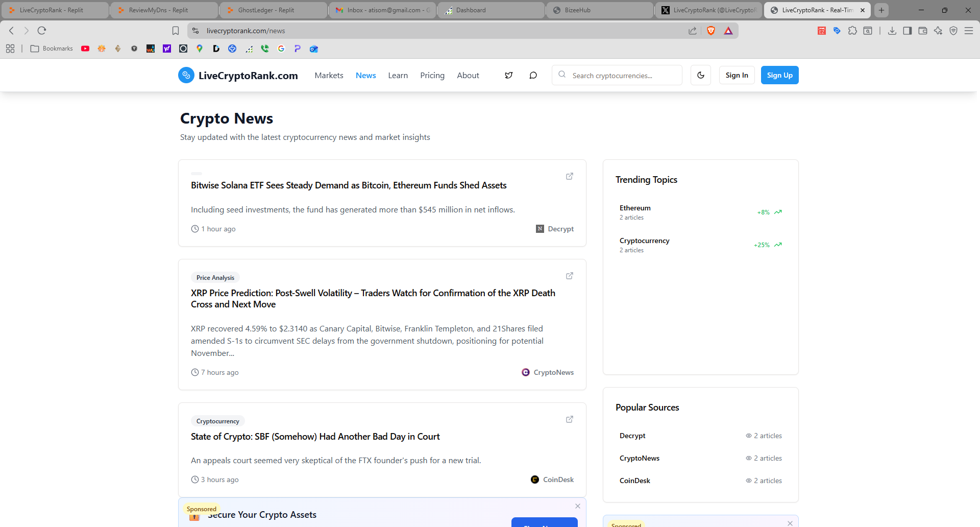
Task: Open the YouTube bookmark
Action: pos(85,49)
